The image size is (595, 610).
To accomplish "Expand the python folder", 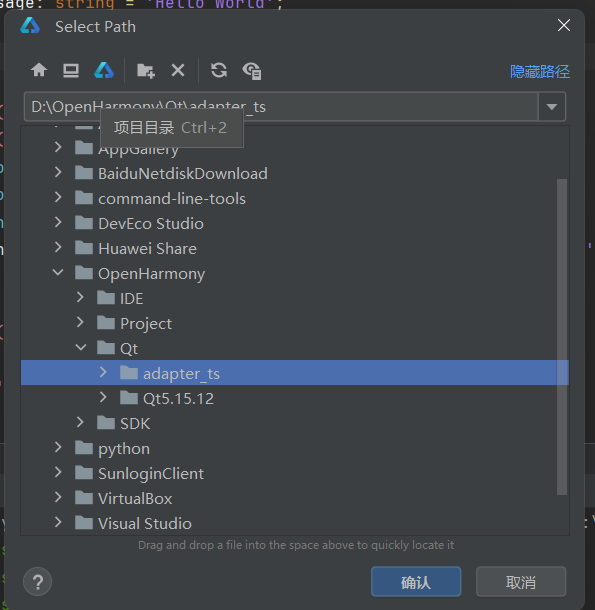I will click(x=58, y=447).
